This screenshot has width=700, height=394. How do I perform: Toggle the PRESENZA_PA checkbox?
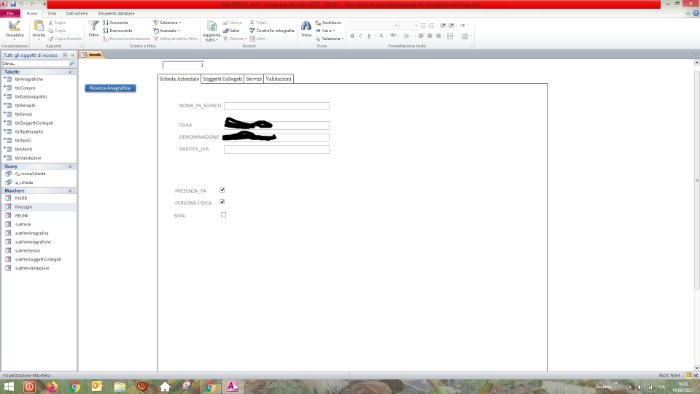pyautogui.click(x=222, y=190)
